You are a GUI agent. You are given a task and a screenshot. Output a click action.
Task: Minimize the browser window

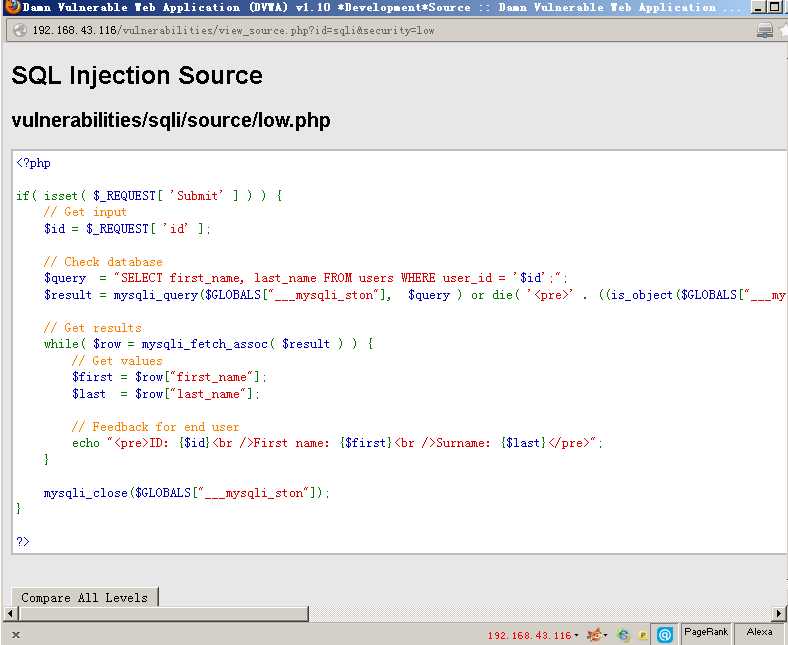(x=758, y=7)
